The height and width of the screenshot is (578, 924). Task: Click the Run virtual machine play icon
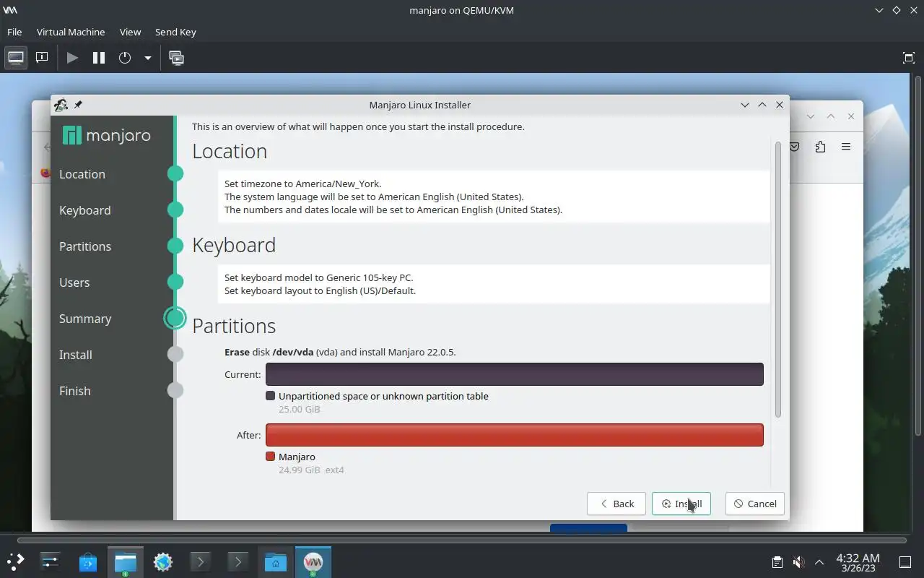point(72,58)
